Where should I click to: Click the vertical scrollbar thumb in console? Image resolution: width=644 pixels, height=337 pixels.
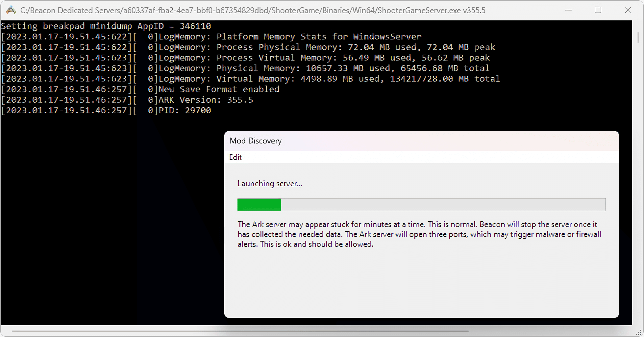[x=638, y=37]
